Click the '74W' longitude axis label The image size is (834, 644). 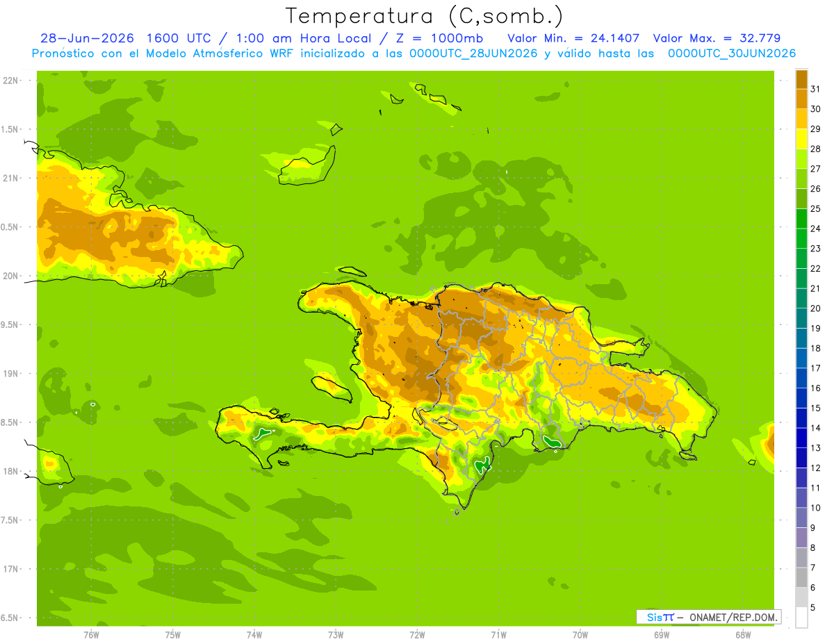[x=254, y=635]
